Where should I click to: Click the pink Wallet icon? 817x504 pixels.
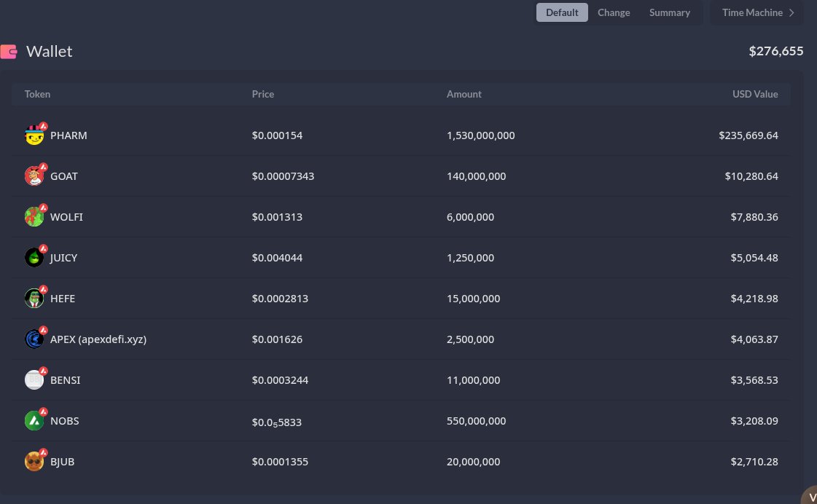click(x=9, y=51)
